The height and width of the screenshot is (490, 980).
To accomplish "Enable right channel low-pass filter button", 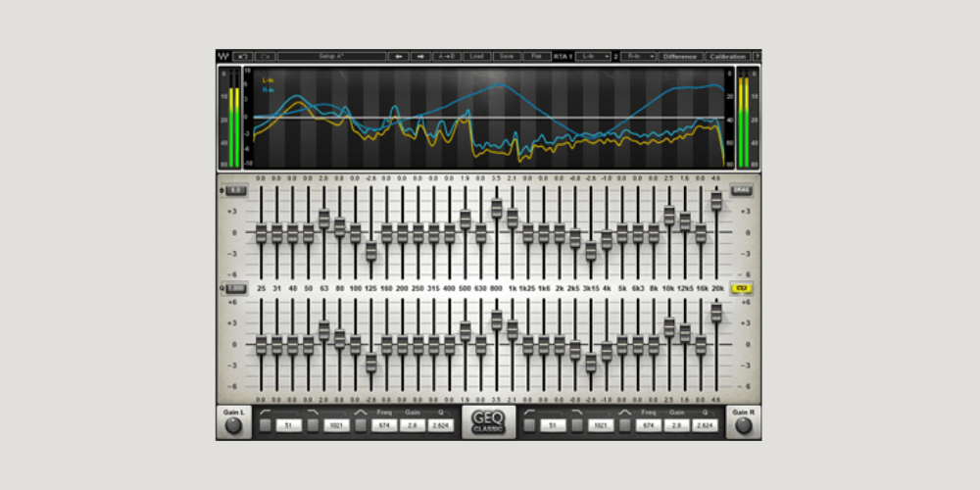I will coord(577,425).
